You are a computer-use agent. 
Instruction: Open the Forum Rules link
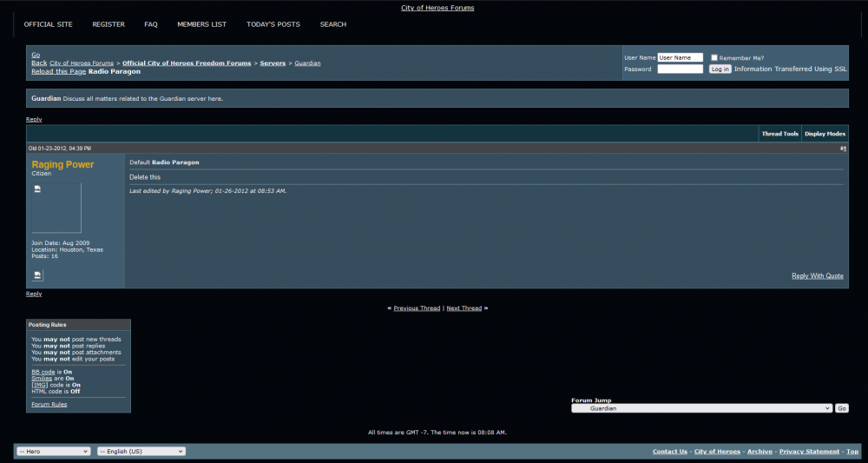[49, 404]
